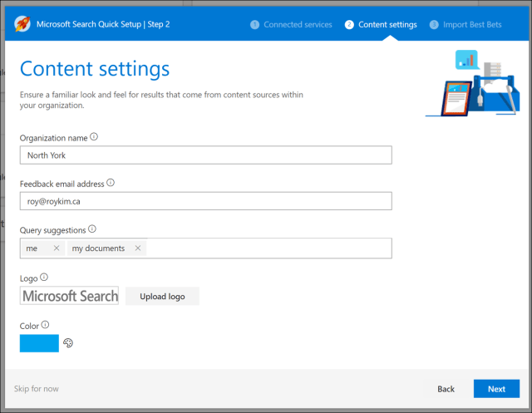The height and width of the screenshot is (413, 532).
Task: Click the rocket icon in the header
Action: [x=22, y=24]
